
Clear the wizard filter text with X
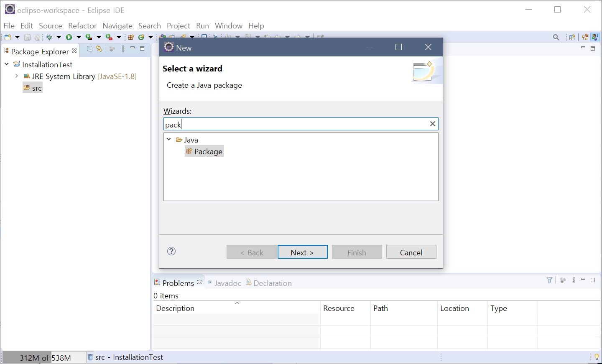433,124
